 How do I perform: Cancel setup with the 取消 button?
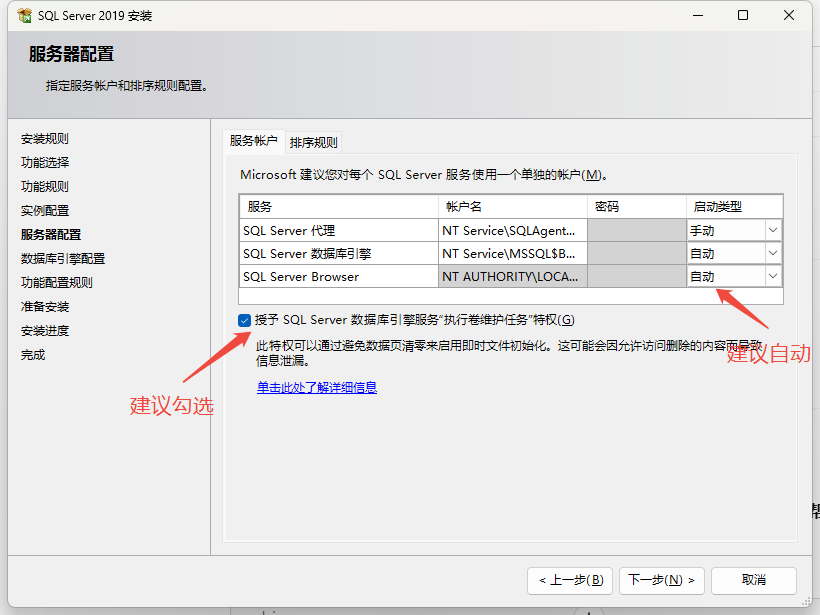[754, 580]
